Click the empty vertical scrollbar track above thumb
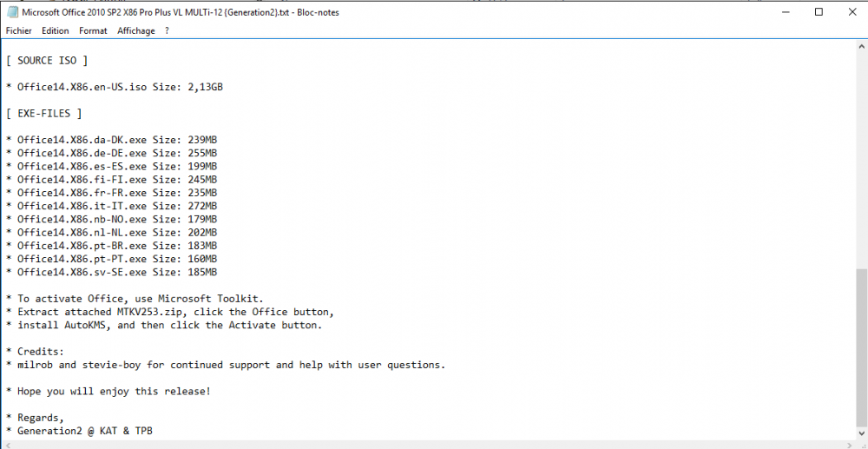868x449 pixels. [861, 156]
